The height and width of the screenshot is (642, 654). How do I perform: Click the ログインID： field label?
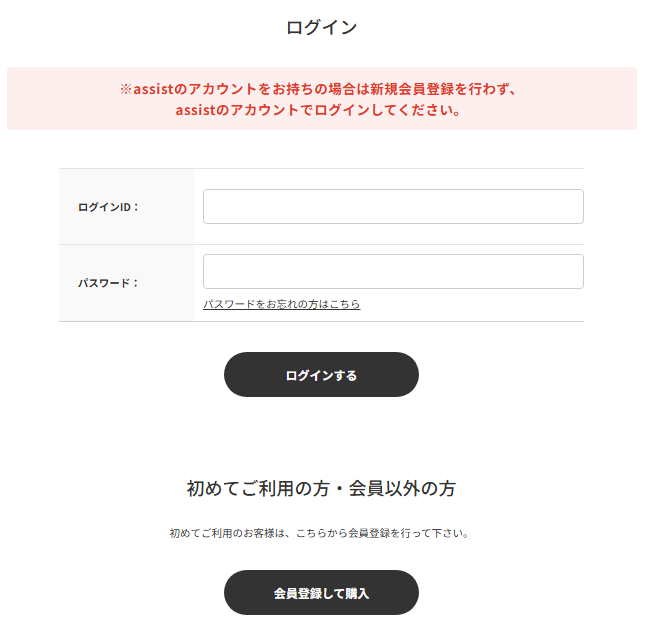[x=109, y=207]
